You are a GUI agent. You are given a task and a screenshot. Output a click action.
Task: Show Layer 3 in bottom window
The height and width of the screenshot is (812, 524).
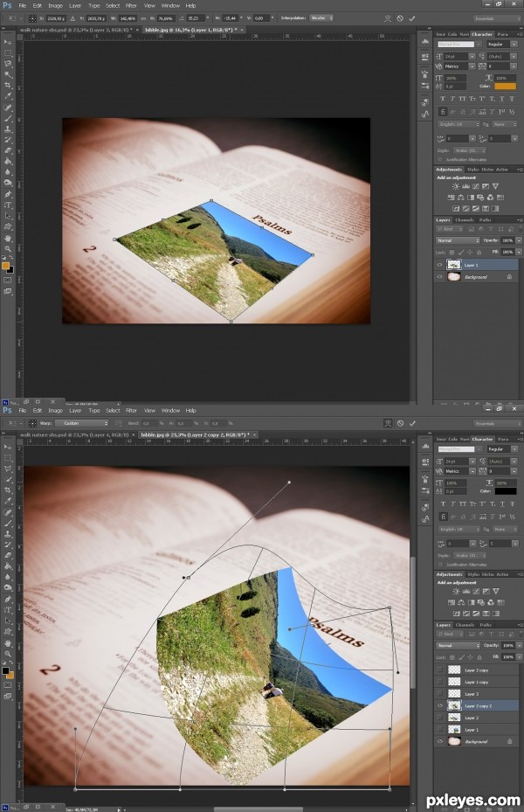[x=439, y=693]
